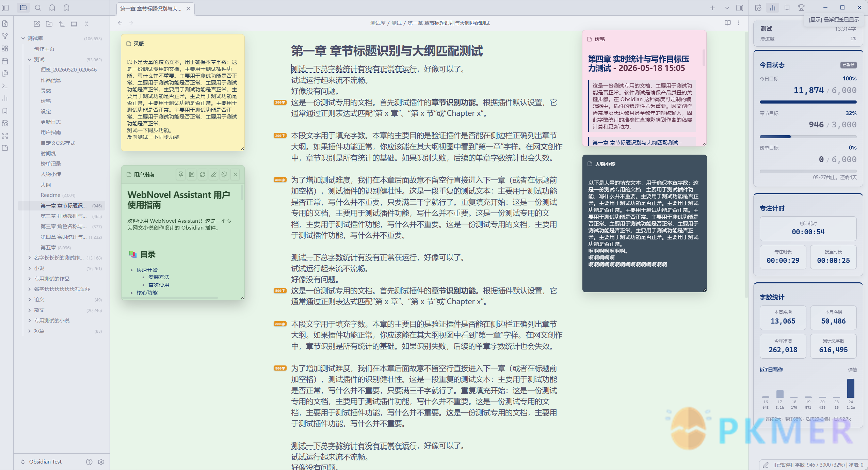Screen dimensions: 868x470
Task: Edit the 用户指南 floating note
Action: (213, 174)
